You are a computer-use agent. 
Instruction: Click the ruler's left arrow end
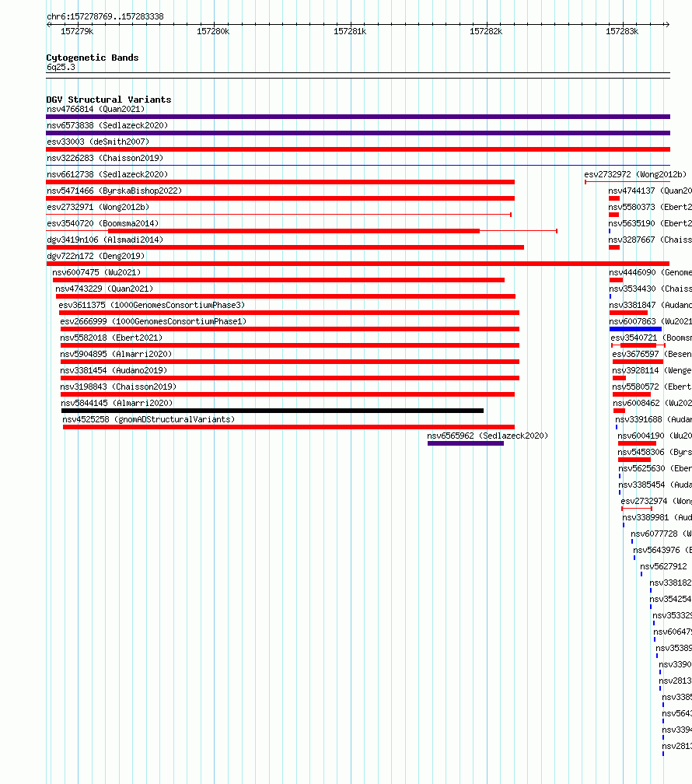[48, 24]
